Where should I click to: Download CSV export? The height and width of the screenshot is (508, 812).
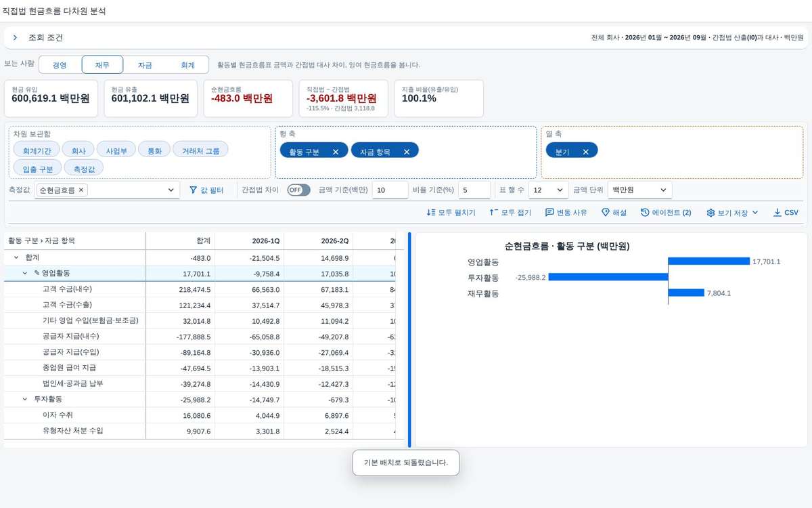(x=786, y=213)
